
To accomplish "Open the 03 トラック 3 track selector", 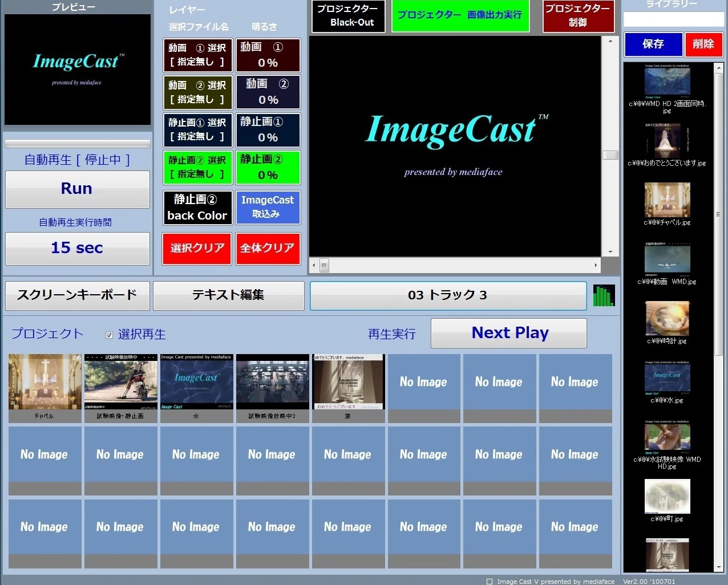I will [448, 295].
